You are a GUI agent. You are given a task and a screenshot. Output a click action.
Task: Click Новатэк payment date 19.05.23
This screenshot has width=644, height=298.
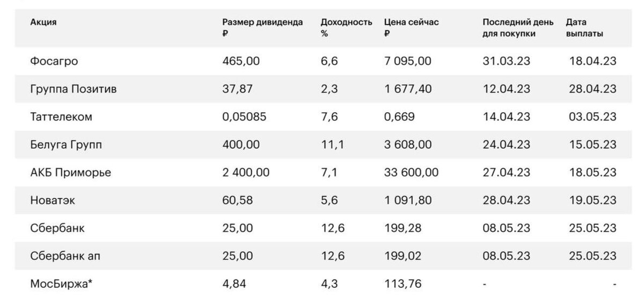[x=592, y=201]
